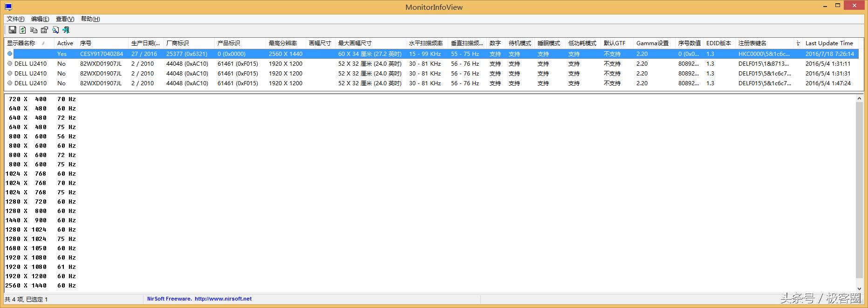Click the 最大画幅尺寸 column header
Screen dimensions: 868x308
point(370,43)
